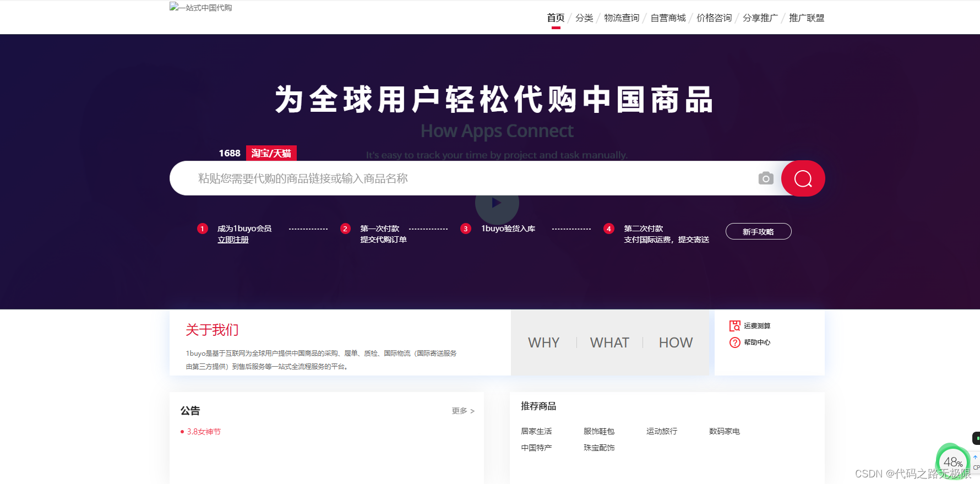The width and height of the screenshot is (980, 484).
Task: Open 服饰鞋包 product category
Action: (599, 431)
